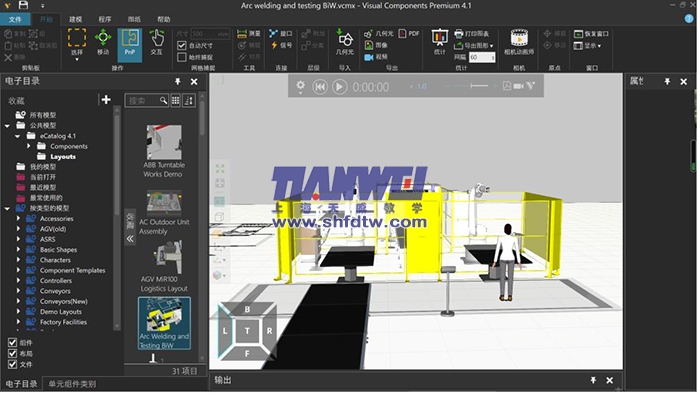700x395 pixels.
Task: Open the Modeling ribbon tab
Action: click(x=75, y=19)
